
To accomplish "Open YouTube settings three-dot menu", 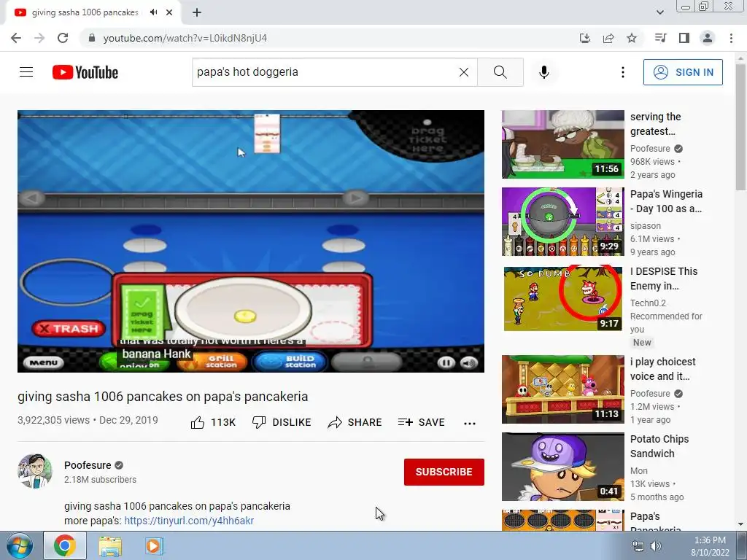I will click(x=623, y=72).
